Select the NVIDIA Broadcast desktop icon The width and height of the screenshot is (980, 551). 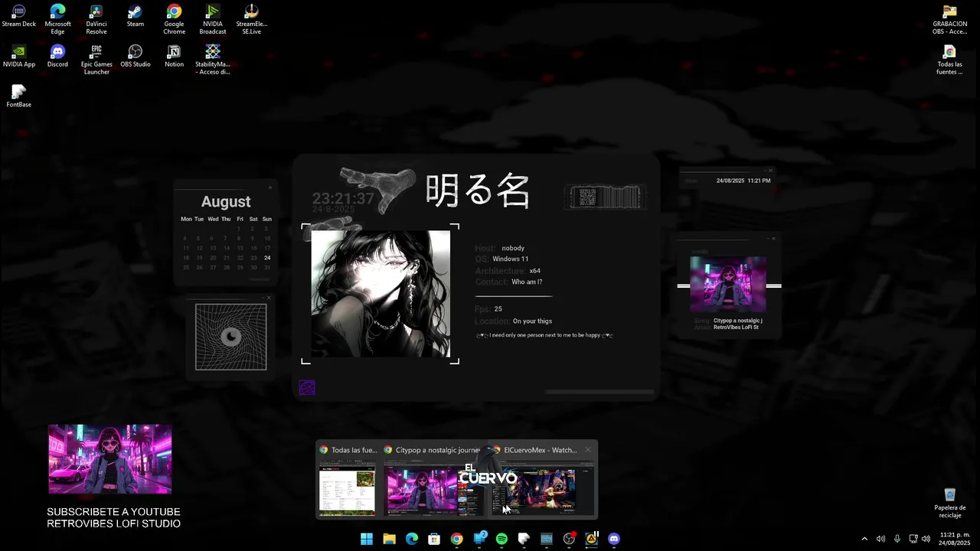(213, 19)
